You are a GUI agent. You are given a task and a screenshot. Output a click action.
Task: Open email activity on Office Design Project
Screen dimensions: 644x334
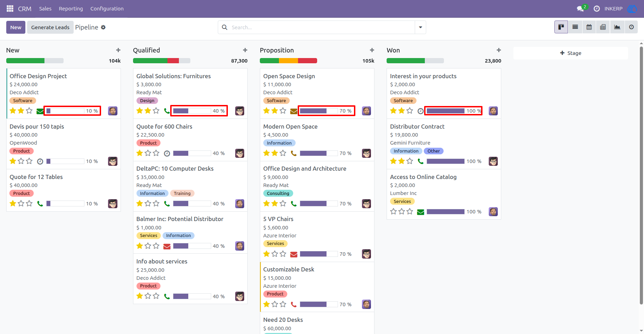pyautogui.click(x=40, y=111)
